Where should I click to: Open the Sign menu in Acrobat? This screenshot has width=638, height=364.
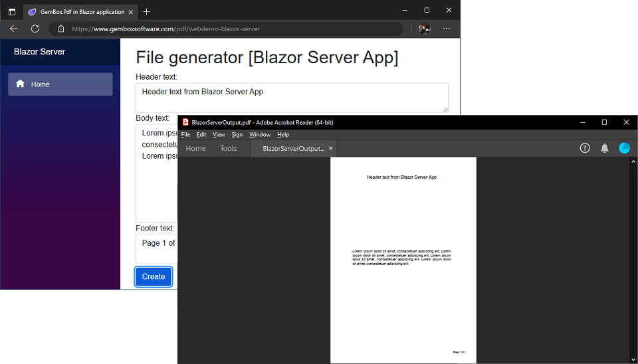(237, 135)
